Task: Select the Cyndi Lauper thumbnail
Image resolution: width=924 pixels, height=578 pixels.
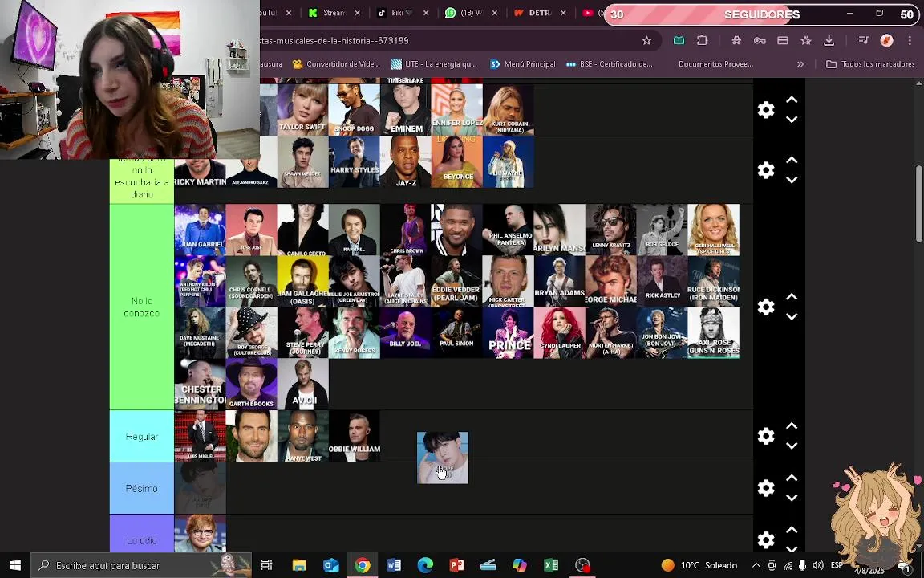Action: 560,332
